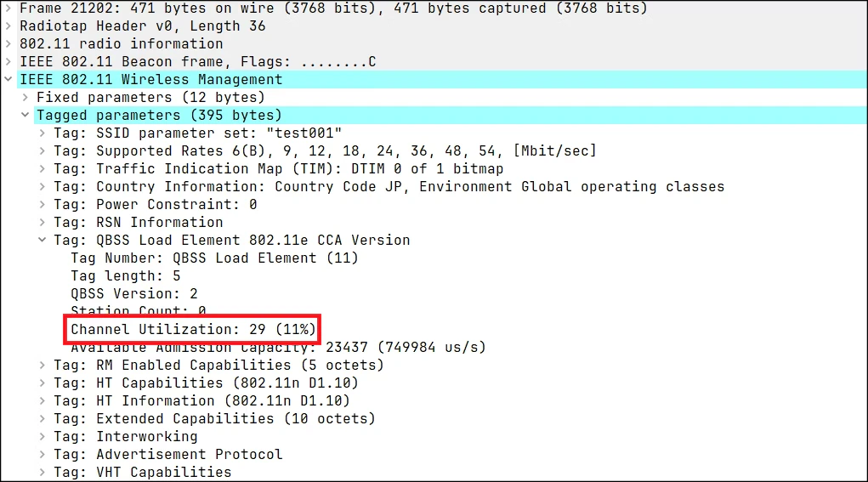Expand the Frame 21202 row
This screenshot has height=482, width=868.
(x=9, y=9)
